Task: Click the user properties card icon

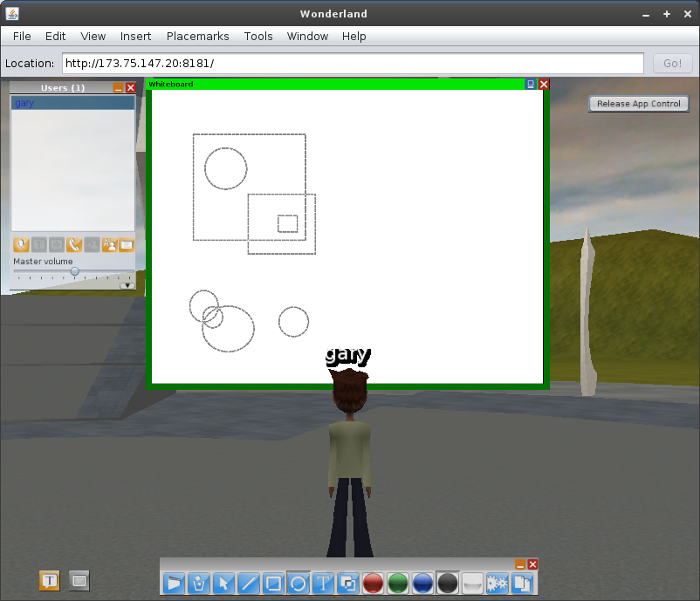Action: click(127, 244)
